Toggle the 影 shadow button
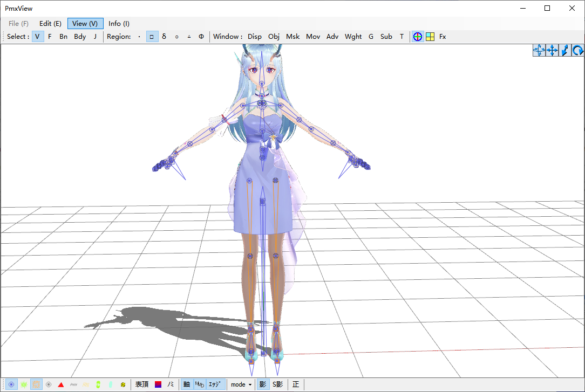The width and height of the screenshot is (585, 392). [x=263, y=384]
